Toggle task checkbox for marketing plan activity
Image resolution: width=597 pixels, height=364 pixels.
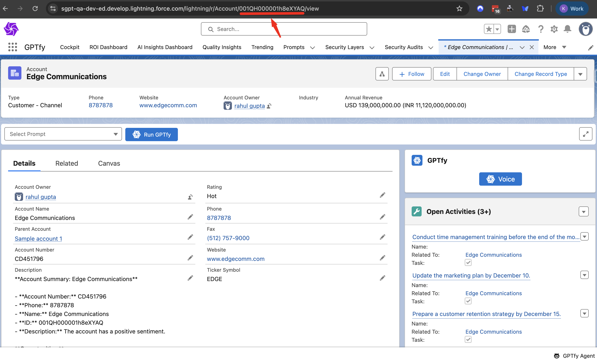click(x=468, y=301)
